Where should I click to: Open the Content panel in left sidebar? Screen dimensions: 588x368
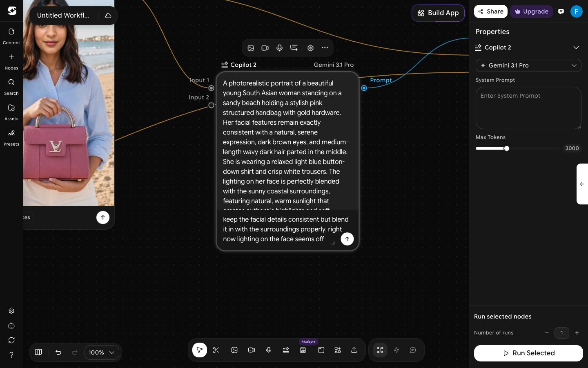[11, 36]
